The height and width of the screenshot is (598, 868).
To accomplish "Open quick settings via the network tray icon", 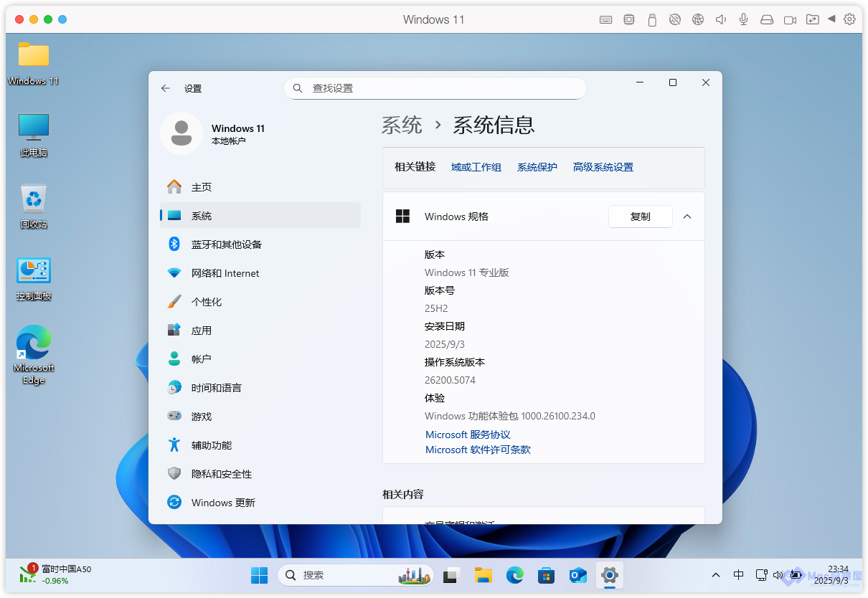I will coord(761,575).
